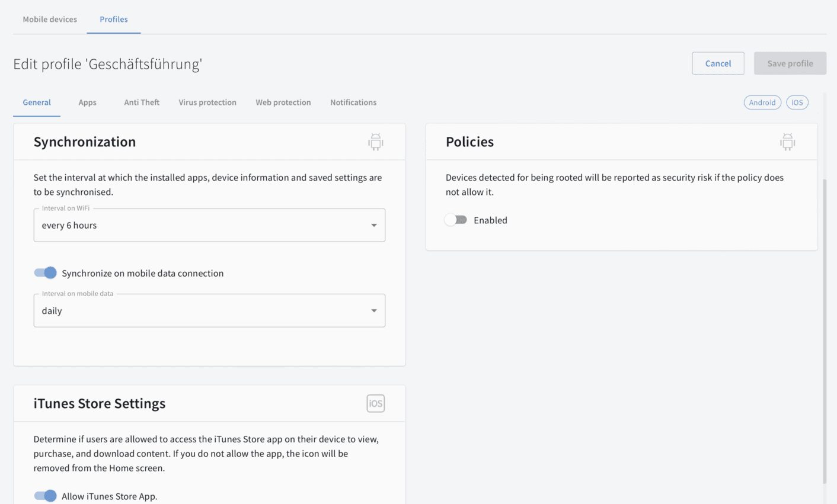The image size is (837, 504).
Task: Open the Interval on mobile data dropdown
Action: (x=209, y=310)
